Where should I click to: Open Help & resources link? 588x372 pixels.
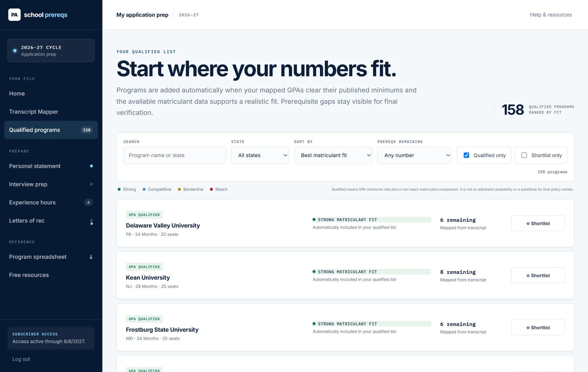[x=551, y=15]
